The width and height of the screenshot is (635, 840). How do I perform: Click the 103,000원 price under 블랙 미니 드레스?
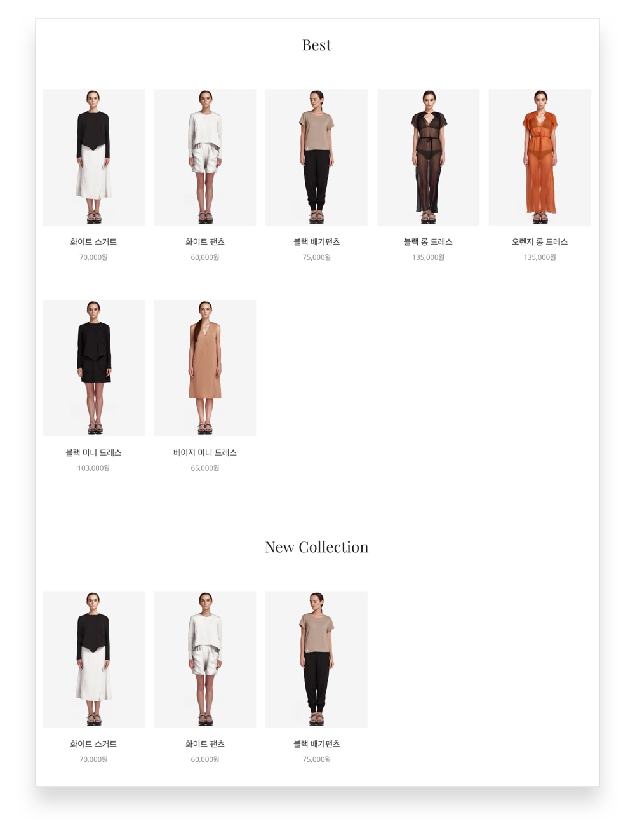pos(93,468)
